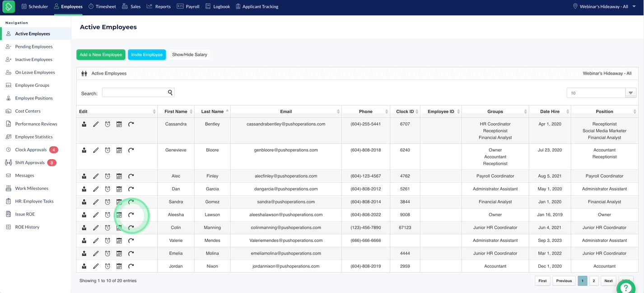
Task: Open the Scheduler tab in top navigation
Action: tap(34, 7)
